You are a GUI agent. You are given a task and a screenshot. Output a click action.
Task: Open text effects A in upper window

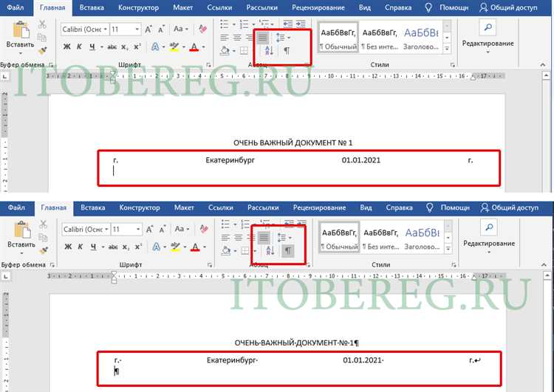[155, 47]
